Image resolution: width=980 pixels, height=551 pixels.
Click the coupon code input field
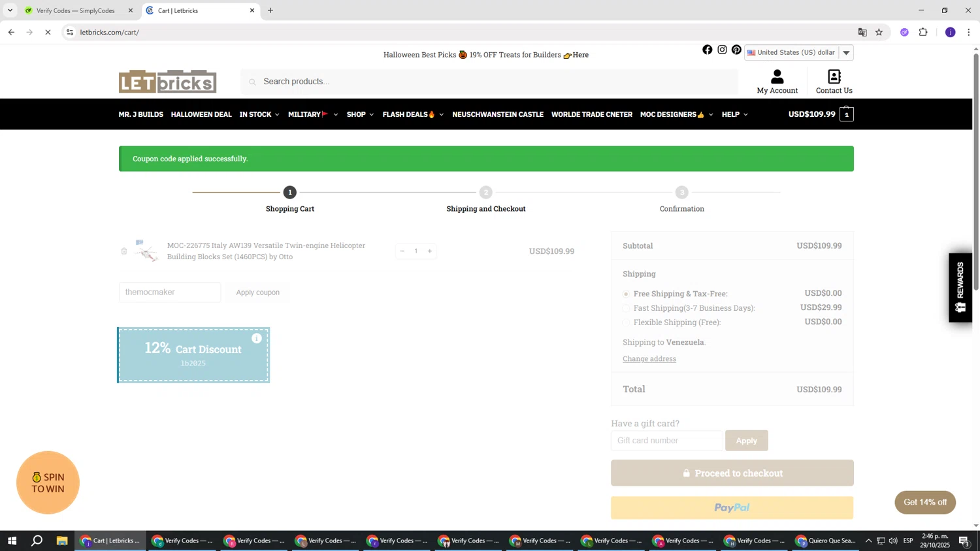click(x=170, y=292)
